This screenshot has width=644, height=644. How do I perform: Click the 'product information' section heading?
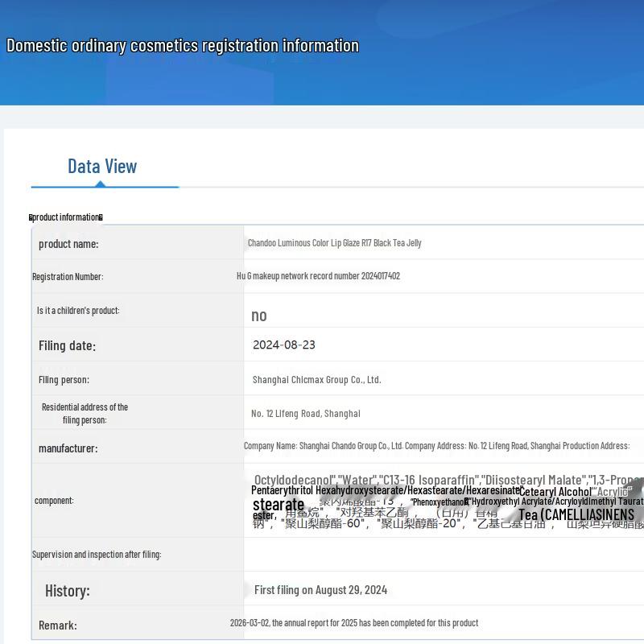[66, 217]
